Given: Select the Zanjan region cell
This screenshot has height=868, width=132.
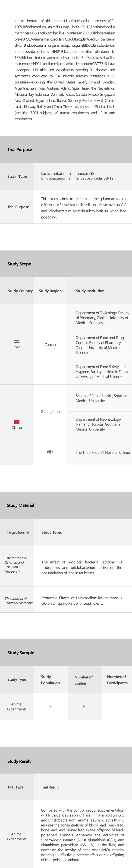Looking at the screenshot, I should point(50,344).
